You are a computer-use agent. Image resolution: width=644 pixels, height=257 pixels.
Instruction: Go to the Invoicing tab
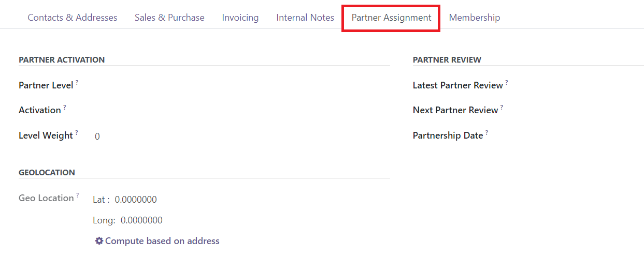pos(240,18)
